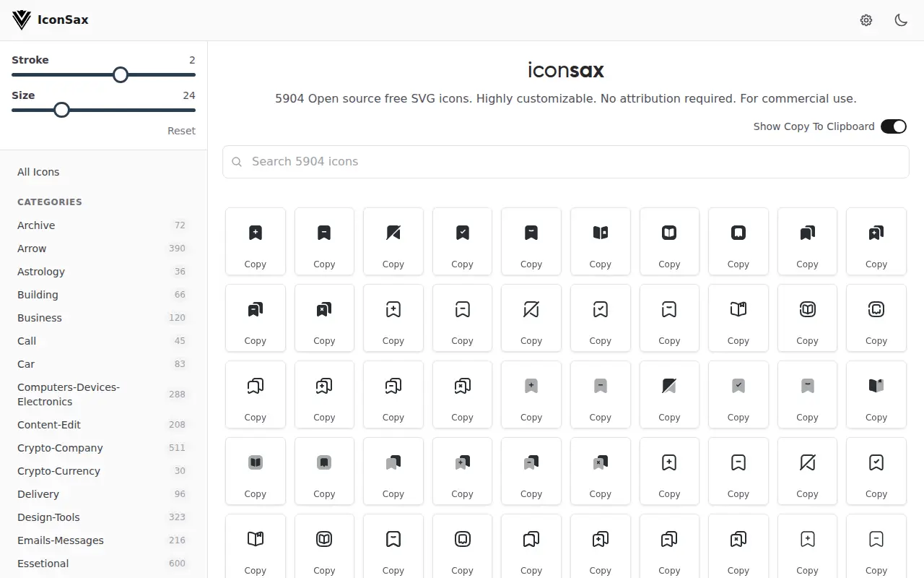
Task: Copy the solid black double-bookmark cross icon
Action: click(324, 341)
